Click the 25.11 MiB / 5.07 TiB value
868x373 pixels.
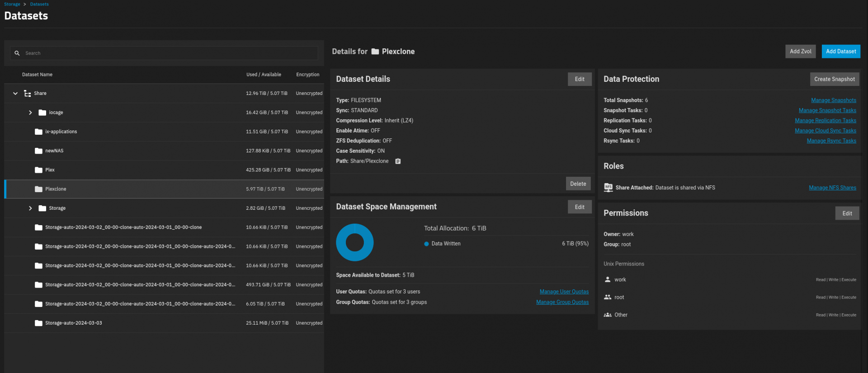[x=267, y=323]
